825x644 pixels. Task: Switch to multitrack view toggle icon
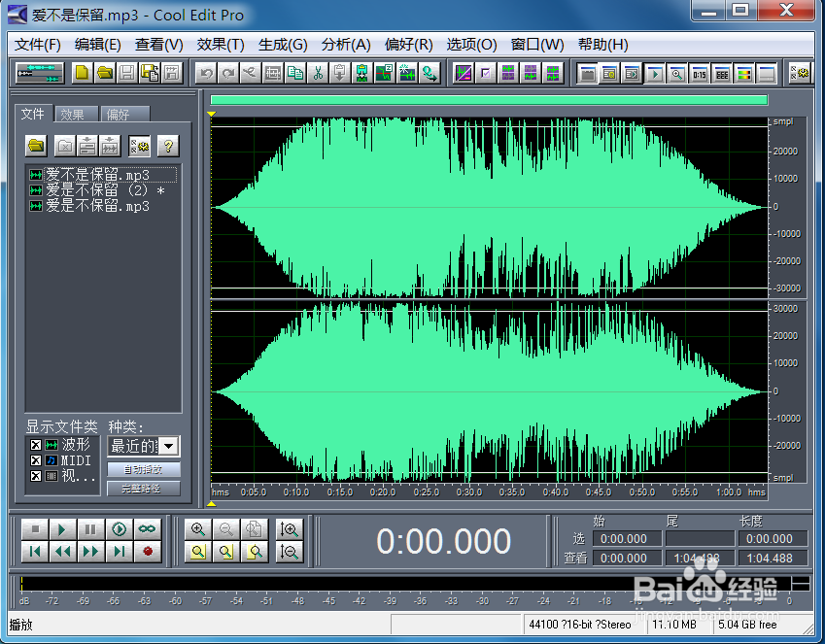pyautogui.click(x=40, y=73)
